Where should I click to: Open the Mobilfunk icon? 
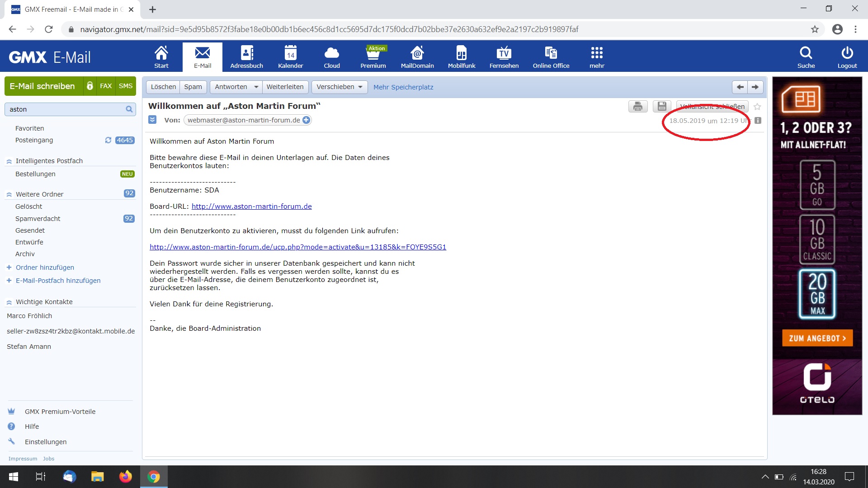point(461,57)
